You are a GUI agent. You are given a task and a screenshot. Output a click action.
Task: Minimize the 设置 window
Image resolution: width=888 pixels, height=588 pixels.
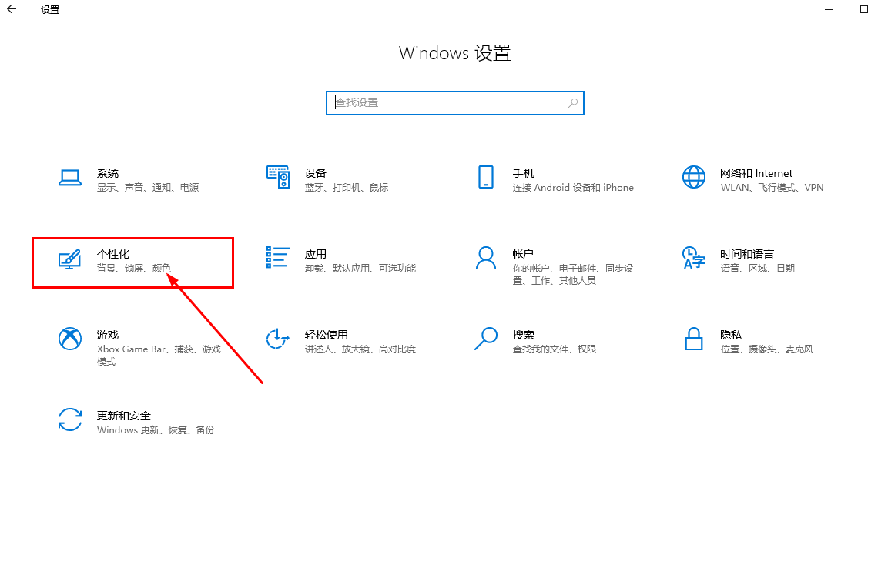coord(829,10)
